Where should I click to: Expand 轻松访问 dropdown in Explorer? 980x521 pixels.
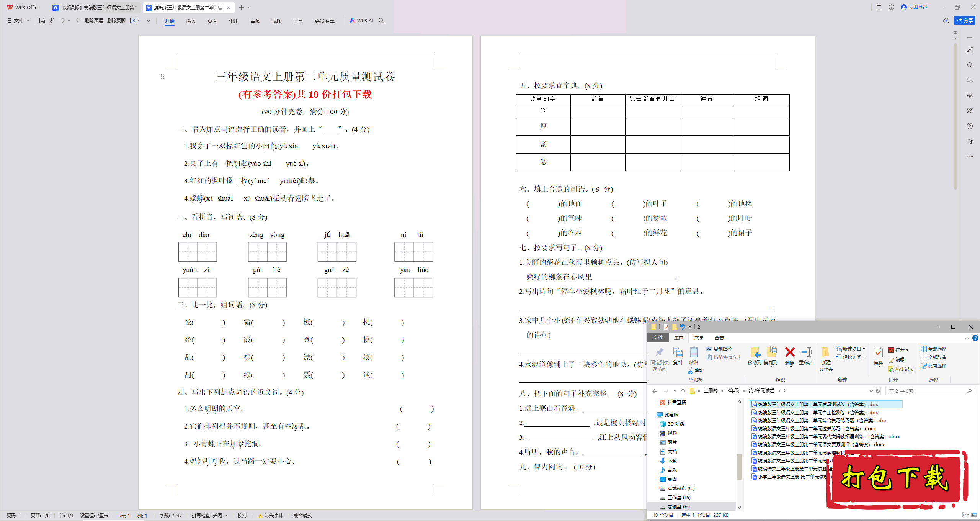864,357
